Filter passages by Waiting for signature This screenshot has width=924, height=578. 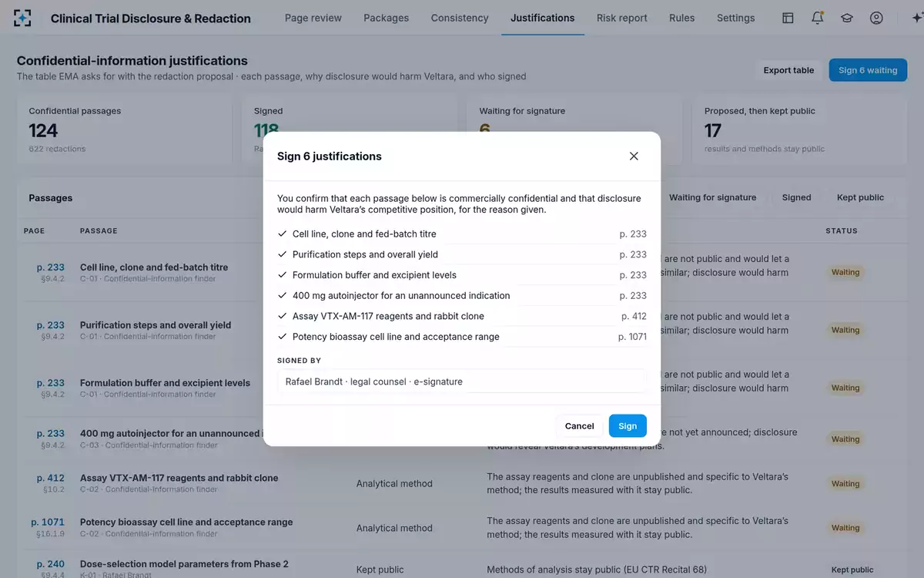[x=712, y=197]
